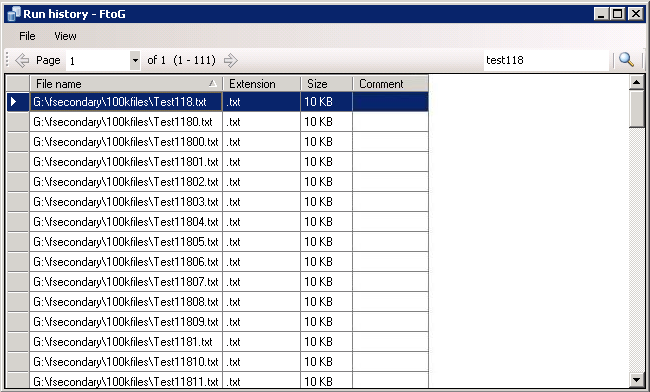This screenshot has width=650, height=392.
Task: Sort by Comment column header
Action: 390,84
